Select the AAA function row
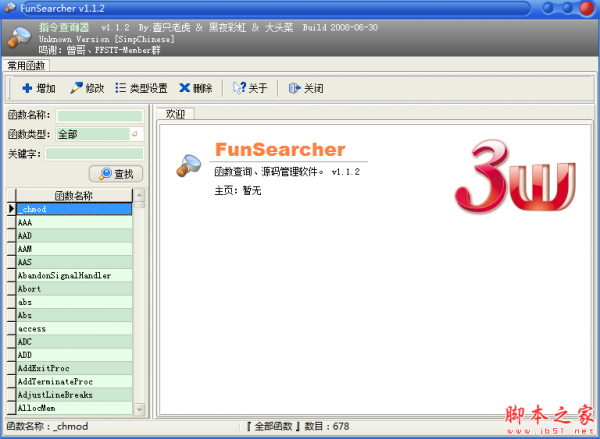The height and width of the screenshot is (439, 600). click(74, 222)
